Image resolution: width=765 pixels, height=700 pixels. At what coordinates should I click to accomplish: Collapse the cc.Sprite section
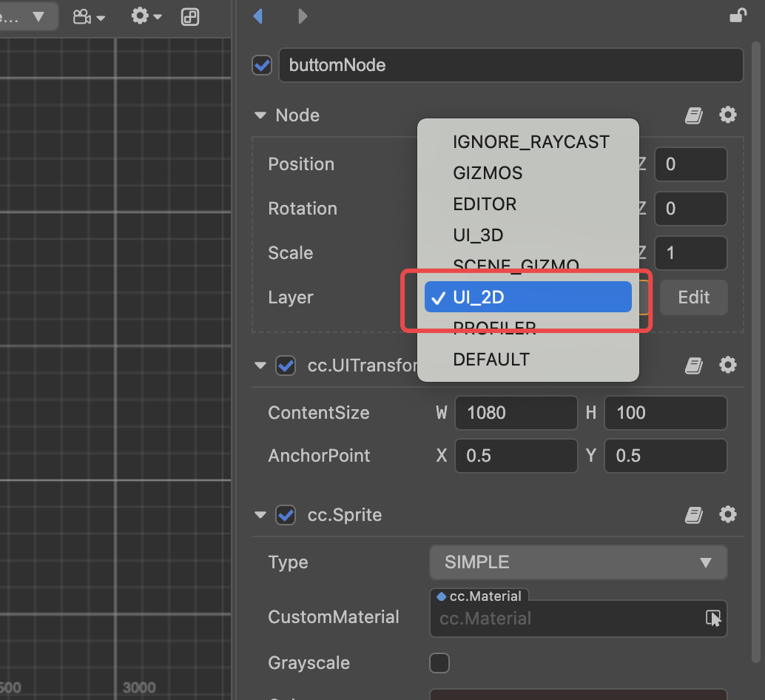(260, 514)
